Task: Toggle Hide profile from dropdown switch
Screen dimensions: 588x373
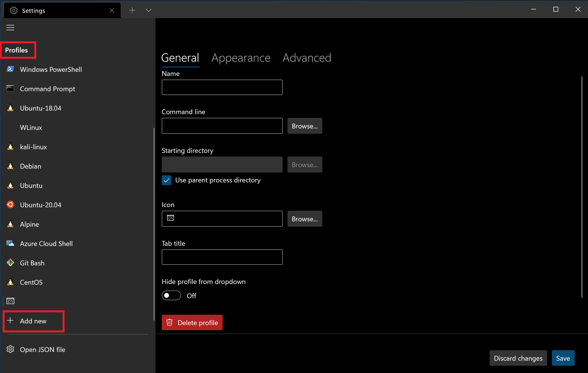Action: [x=171, y=296]
